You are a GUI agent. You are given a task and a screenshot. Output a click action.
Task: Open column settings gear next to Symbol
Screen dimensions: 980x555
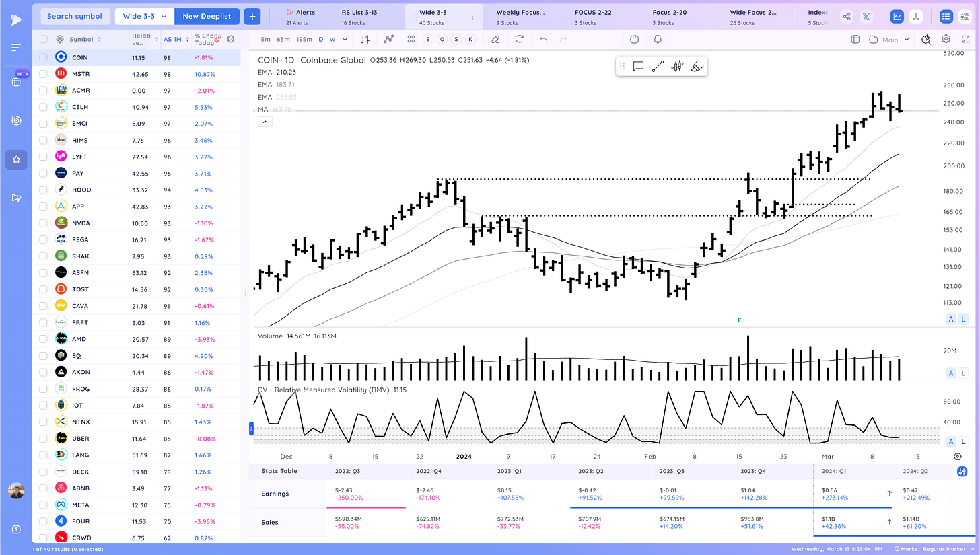click(x=60, y=40)
